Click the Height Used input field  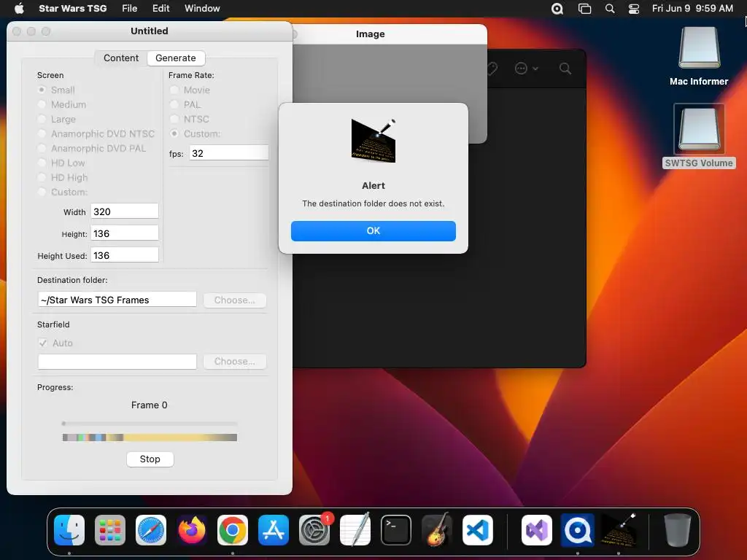125,255
